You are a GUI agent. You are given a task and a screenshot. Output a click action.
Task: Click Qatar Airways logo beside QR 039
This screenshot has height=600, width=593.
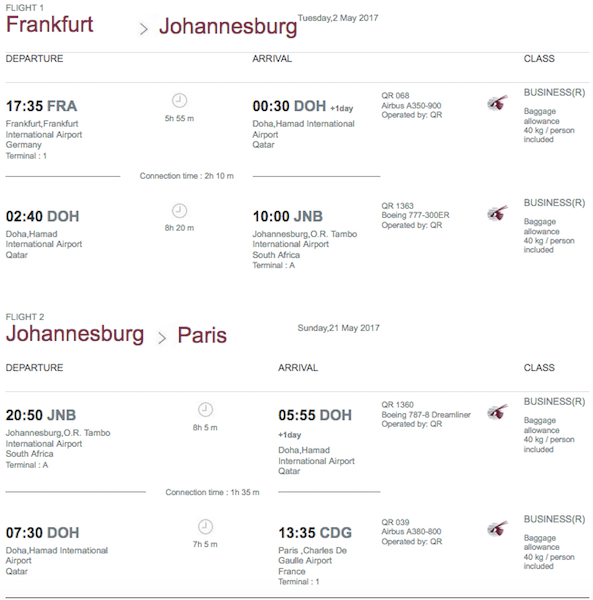point(497,529)
